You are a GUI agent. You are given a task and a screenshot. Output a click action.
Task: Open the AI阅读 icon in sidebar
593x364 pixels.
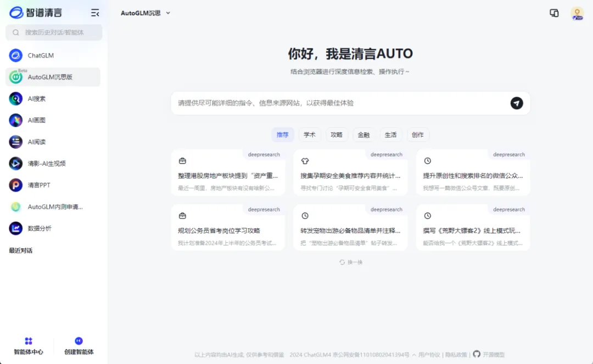point(15,142)
